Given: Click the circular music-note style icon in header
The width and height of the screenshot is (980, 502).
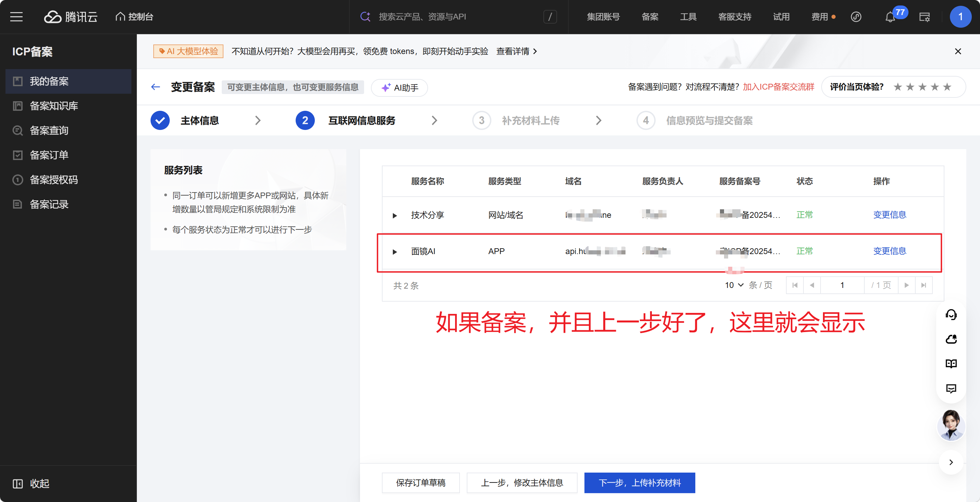Looking at the screenshot, I should tap(856, 17).
